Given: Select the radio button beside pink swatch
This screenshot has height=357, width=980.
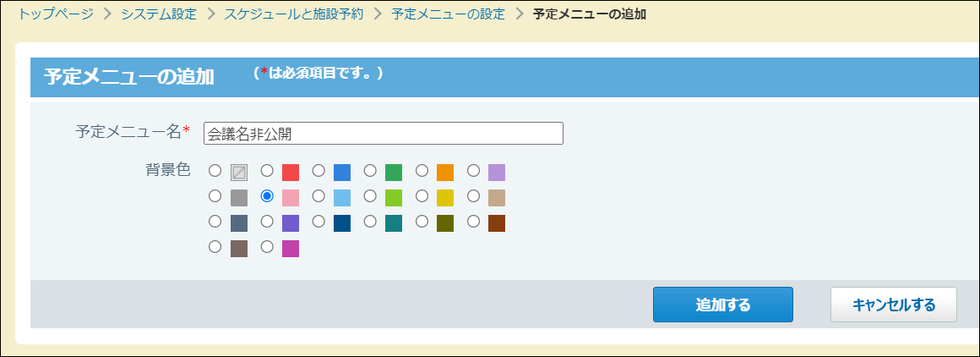Looking at the screenshot, I should (x=267, y=196).
